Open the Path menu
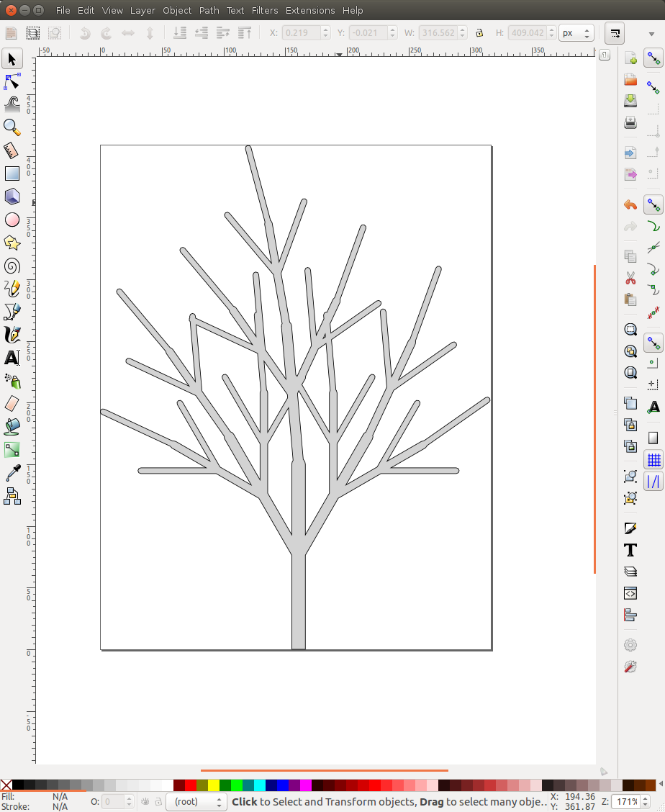665x812 pixels. (209, 10)
